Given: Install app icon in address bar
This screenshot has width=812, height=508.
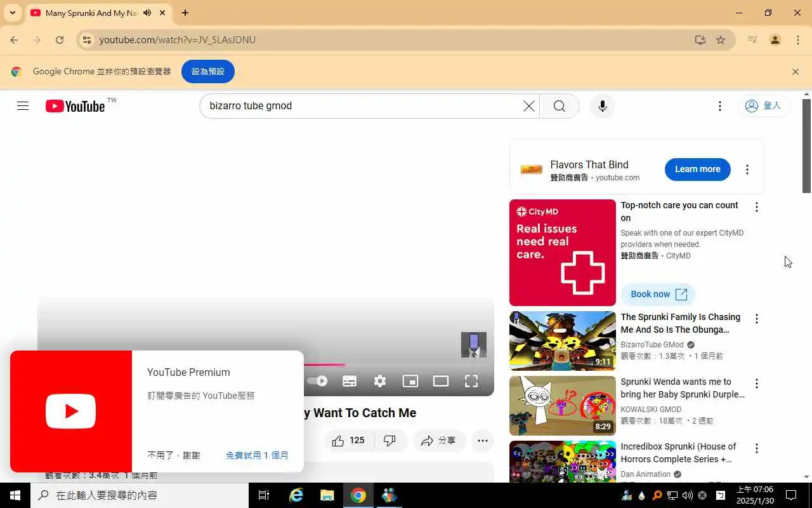Looking at the screenshot, I should [700, 40].
